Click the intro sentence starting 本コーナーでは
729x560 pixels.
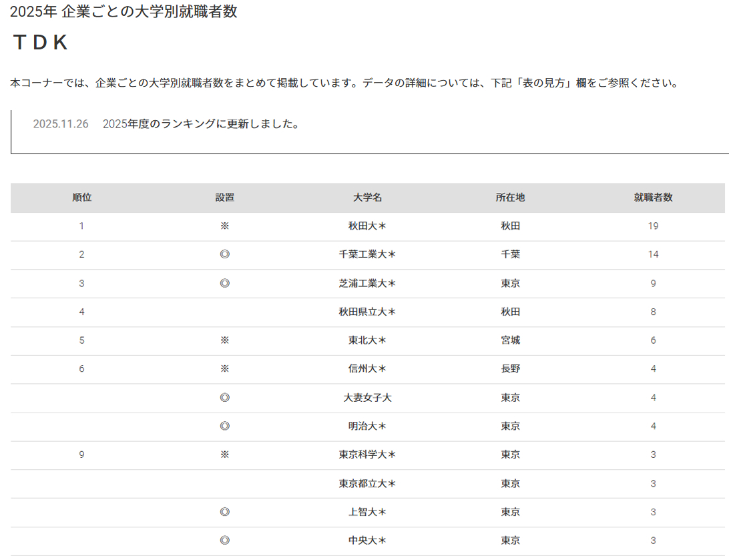pyautogui.click(x=344, y=83)
